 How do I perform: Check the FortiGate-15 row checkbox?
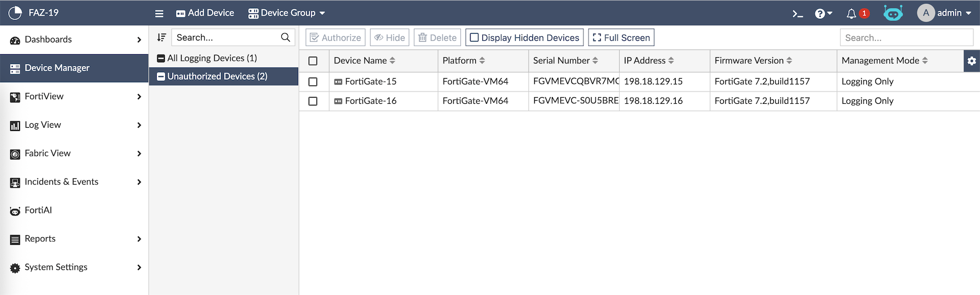313,82
